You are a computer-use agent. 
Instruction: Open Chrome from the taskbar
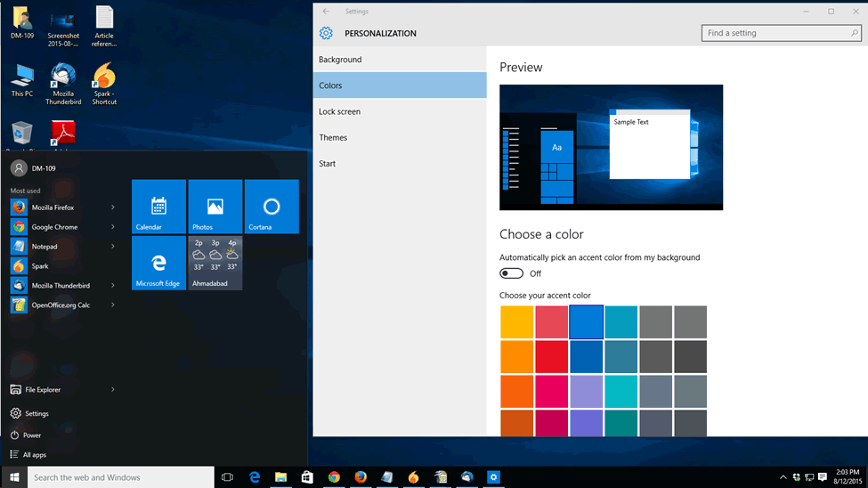334,477
